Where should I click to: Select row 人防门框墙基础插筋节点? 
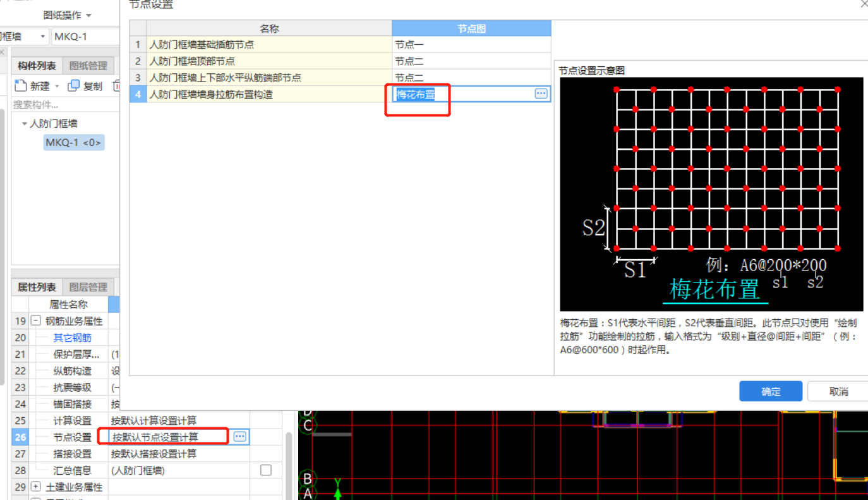[x=269, y=45]
